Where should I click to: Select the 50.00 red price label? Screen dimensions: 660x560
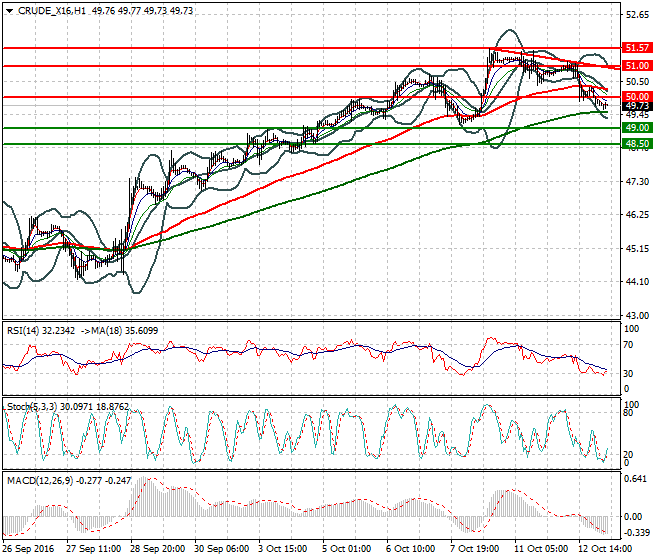637,97
